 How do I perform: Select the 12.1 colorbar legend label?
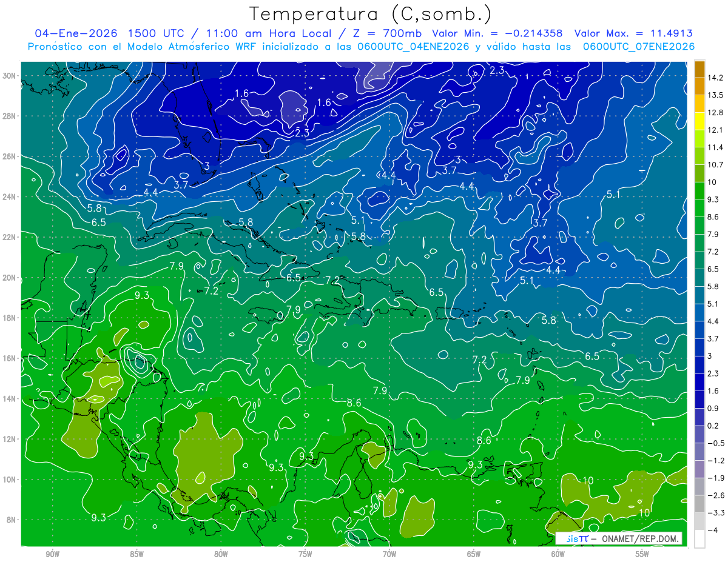[715, 130]
